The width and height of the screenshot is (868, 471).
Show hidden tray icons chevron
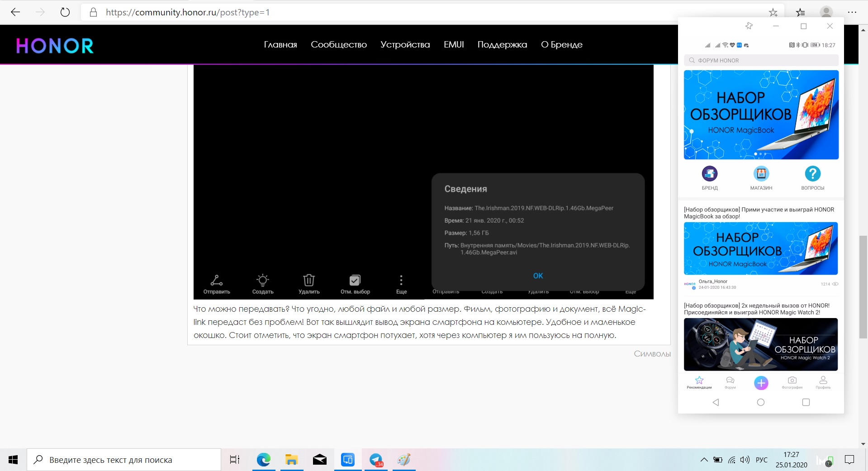point(704,460)
